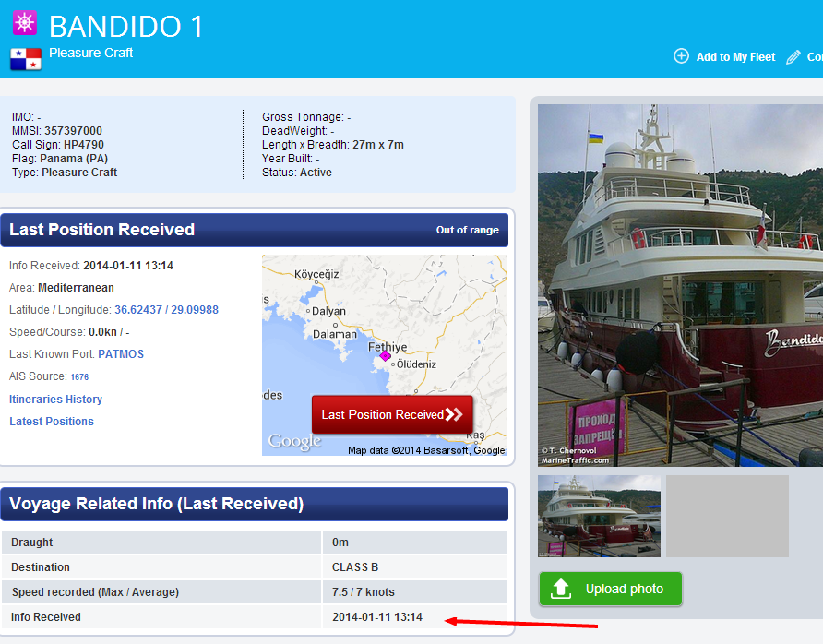Click the pencil edit icon in header
Screen dimensions: 823x644
click(793, 56)
